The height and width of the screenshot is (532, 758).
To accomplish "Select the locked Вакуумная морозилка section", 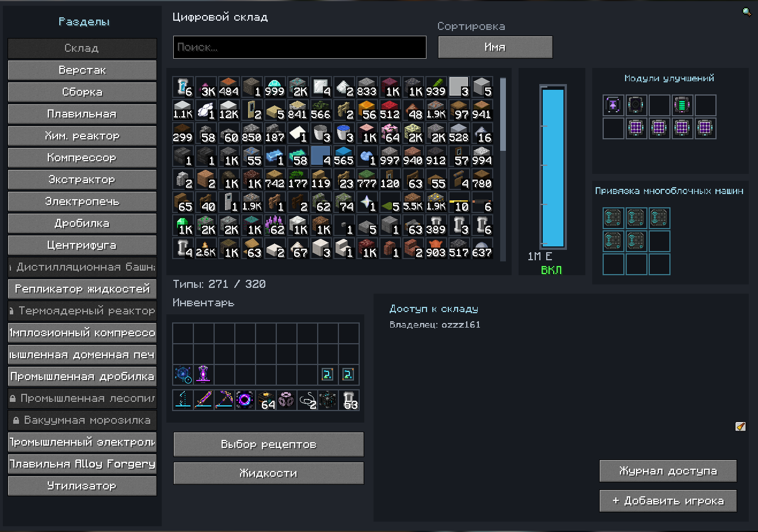I will point(82,420).
